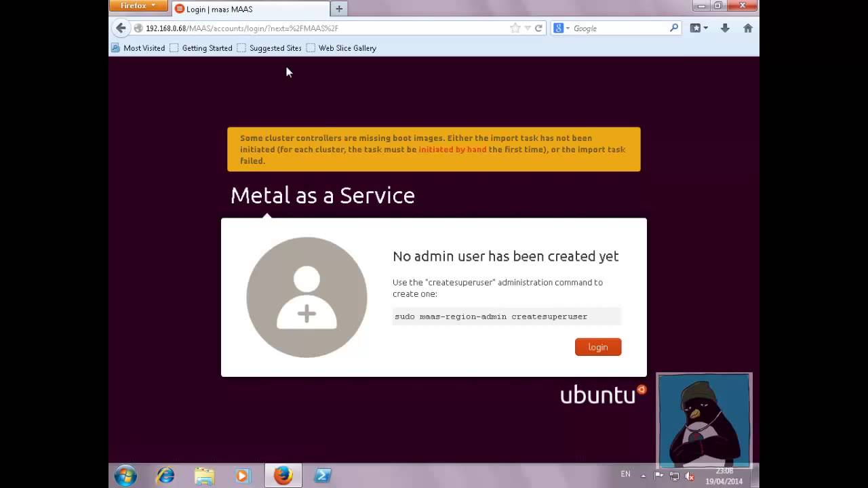
Task: Launch Internet Explorer from the taskbar
Action: (x=165, y=476)
